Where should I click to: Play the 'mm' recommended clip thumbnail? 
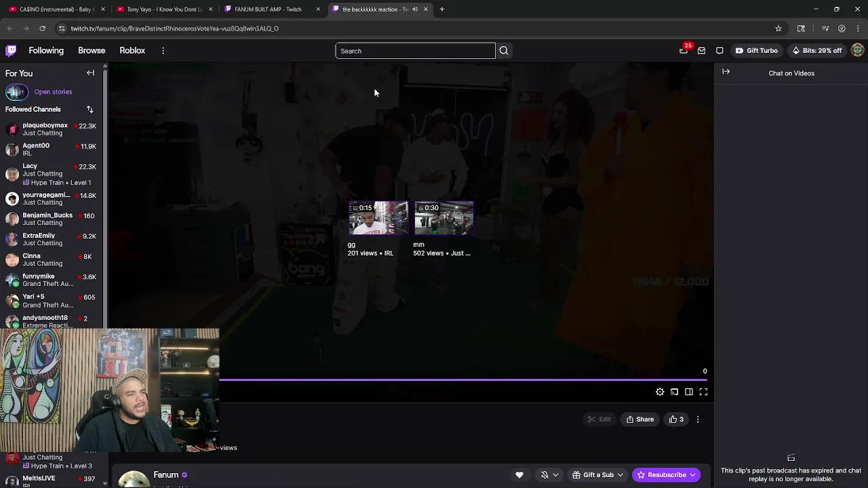click(443, 218)
